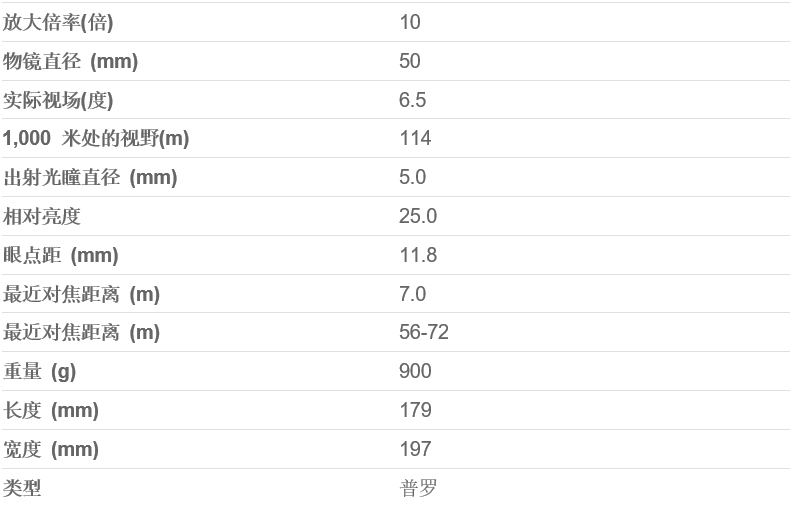Click the 长度 (mm) label
790x510 pixels.
pyautogui.click(x=51, y=410)
